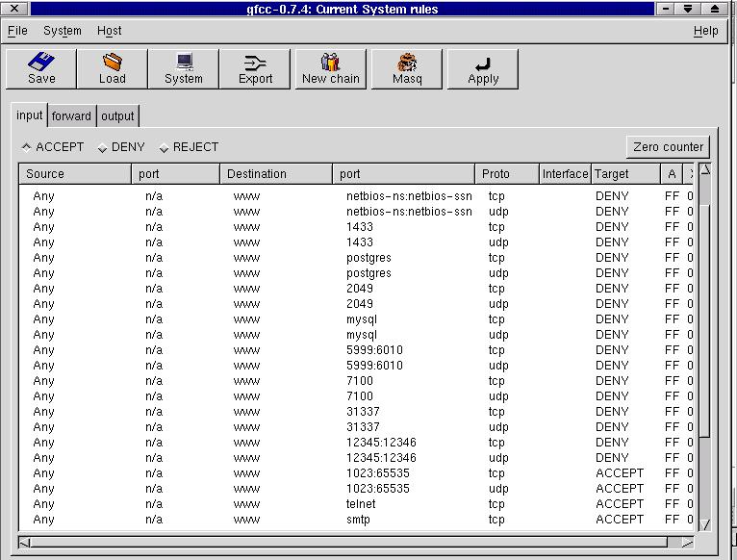
Task: Switch to the output tab
Action: click(x=118, y=116)
